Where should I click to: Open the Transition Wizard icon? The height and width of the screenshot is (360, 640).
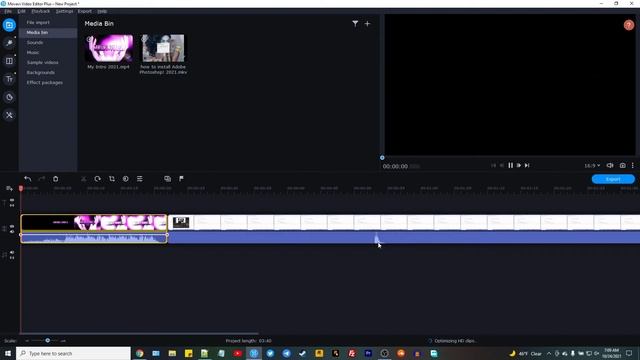167,179
